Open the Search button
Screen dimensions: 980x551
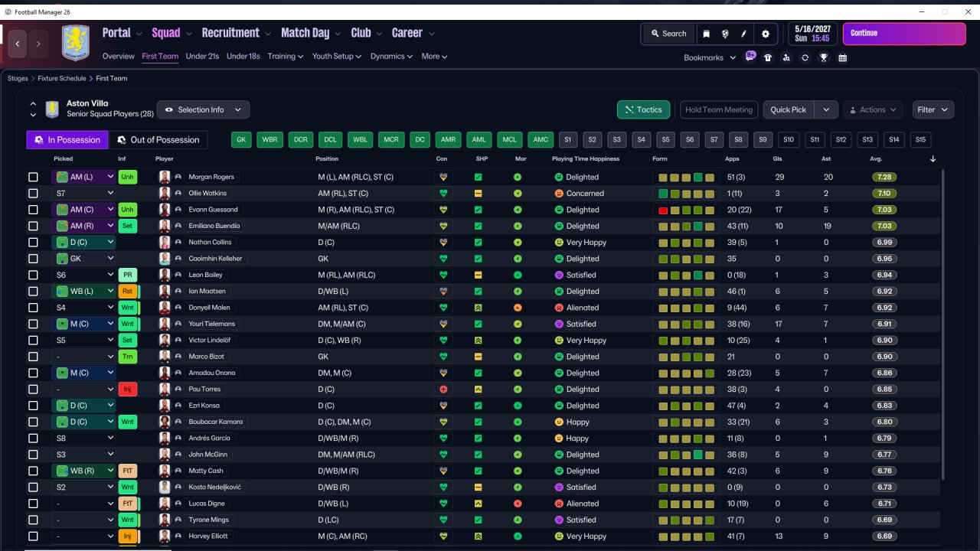668,34
